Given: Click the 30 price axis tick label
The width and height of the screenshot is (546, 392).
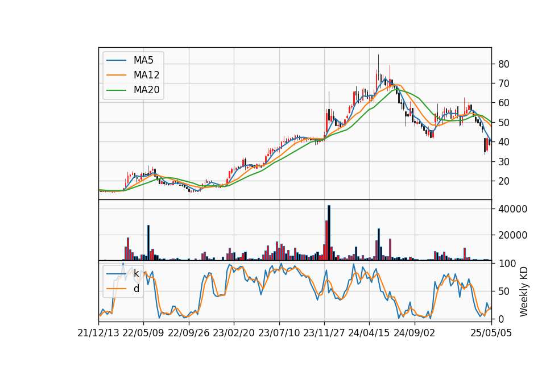Looking at the screenshot, I should point(503,162).
